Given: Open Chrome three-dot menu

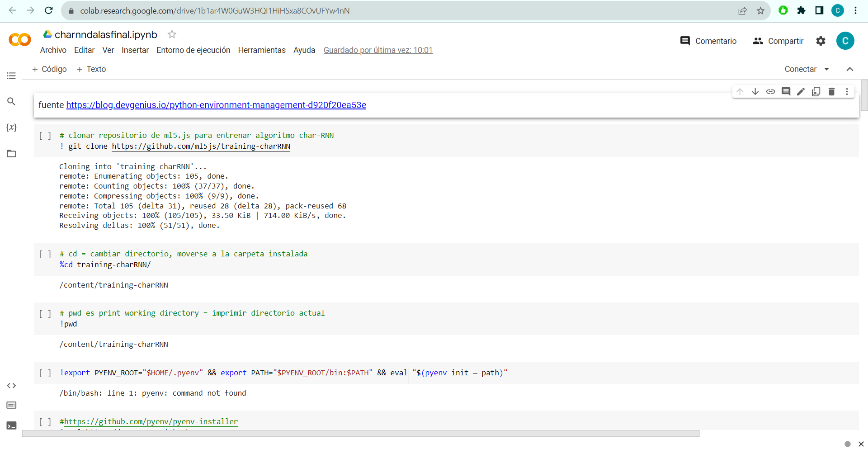Looking at the screenshot, I should [855, 10].
